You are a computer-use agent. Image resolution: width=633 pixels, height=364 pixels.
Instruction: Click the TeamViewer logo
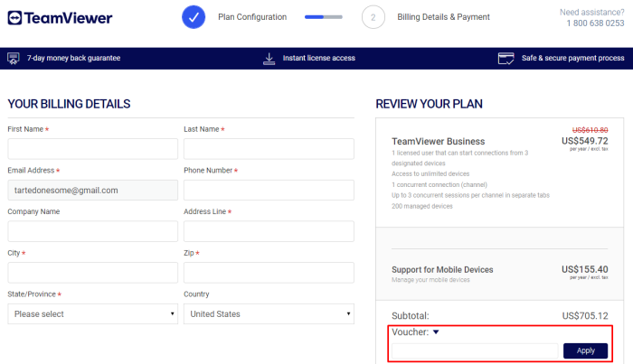point(60,18)
